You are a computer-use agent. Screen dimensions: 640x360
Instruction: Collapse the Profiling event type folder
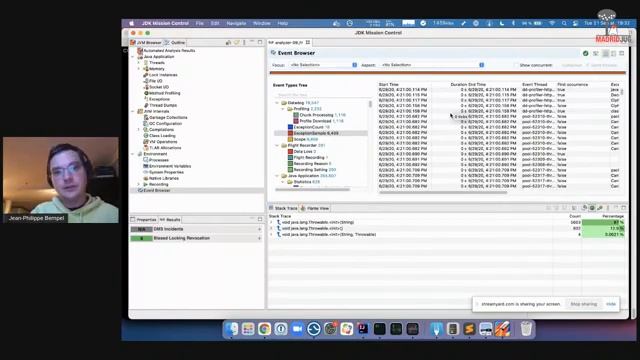tap(283, 109)
